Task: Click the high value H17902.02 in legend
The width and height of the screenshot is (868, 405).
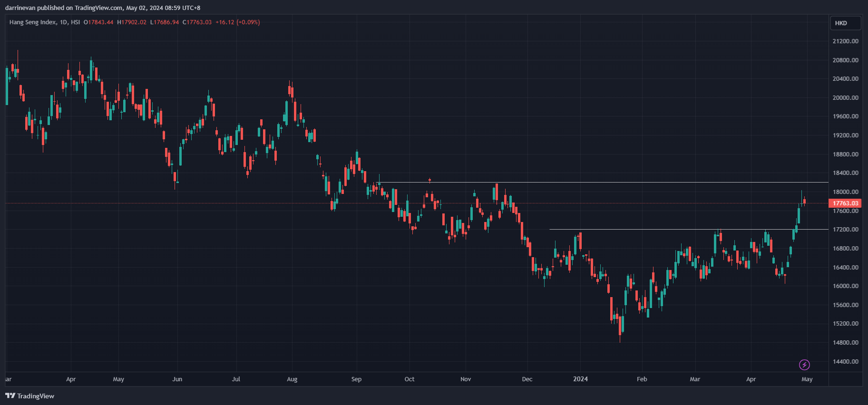Action: tap(132, 22)
